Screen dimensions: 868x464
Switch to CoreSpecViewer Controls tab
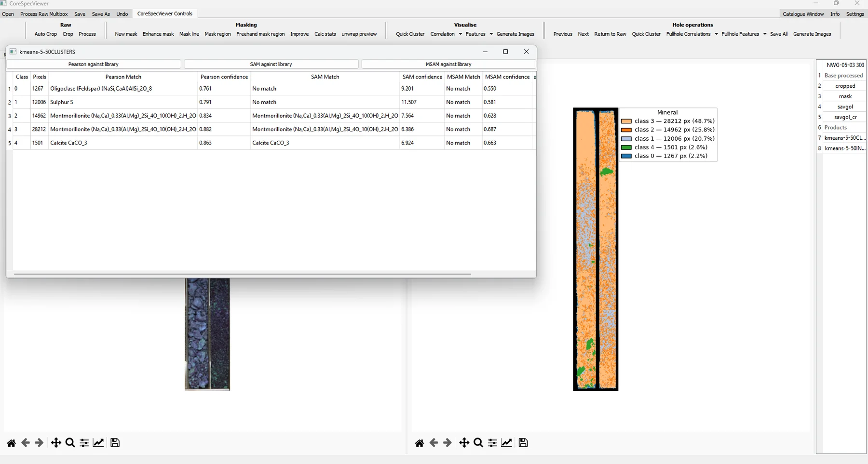(165, 13)
